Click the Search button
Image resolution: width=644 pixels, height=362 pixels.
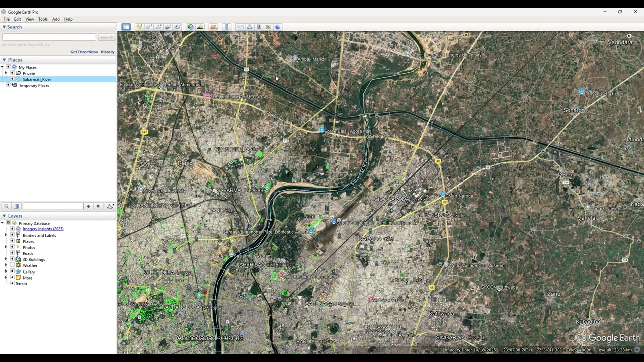[x=106, y=37]
